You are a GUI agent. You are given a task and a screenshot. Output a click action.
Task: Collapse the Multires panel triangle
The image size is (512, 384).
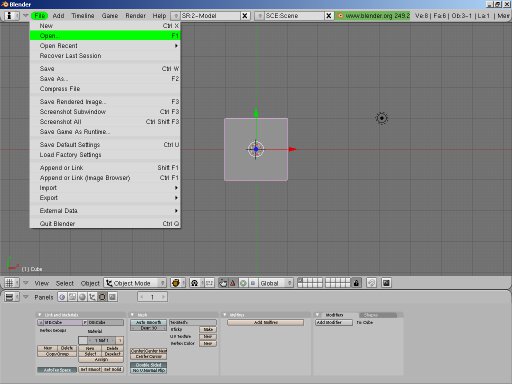pyautogui.click(x=225, y=315)
